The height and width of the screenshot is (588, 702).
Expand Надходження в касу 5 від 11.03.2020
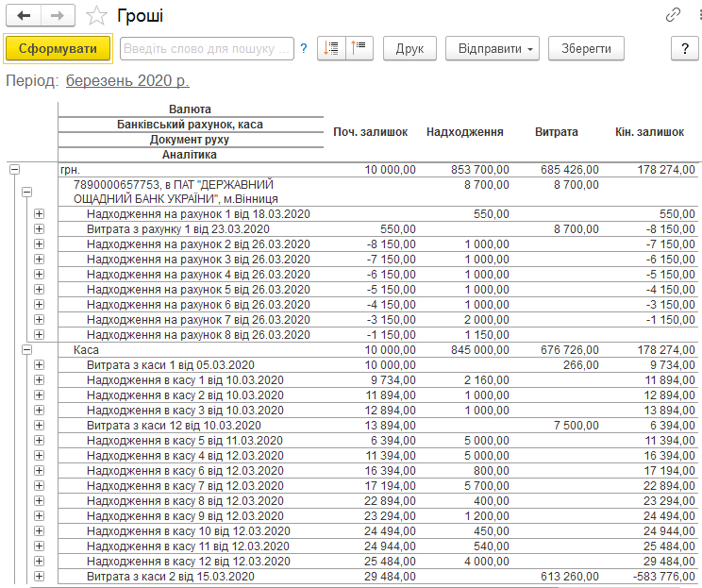tap(40, 440)
